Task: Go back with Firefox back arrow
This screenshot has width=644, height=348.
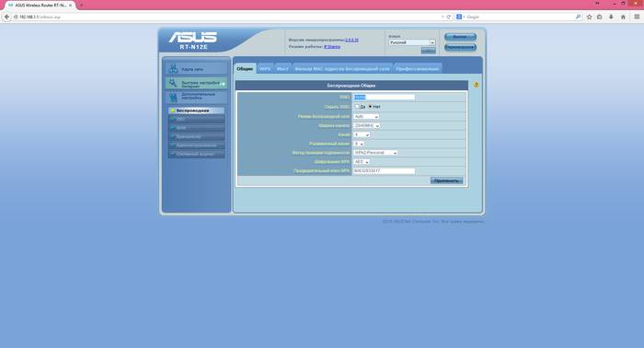Action: click(x=6, y=17)
